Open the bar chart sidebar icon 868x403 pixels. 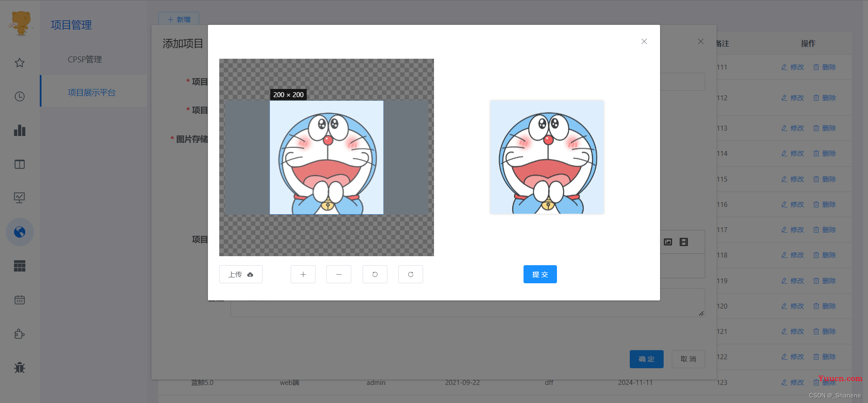[19, 131]
